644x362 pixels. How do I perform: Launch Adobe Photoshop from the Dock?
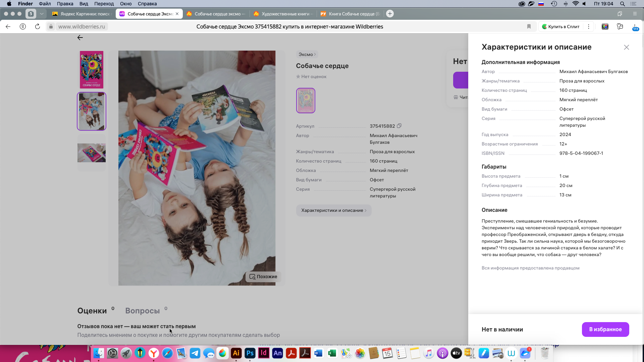(x=250, y=353)
